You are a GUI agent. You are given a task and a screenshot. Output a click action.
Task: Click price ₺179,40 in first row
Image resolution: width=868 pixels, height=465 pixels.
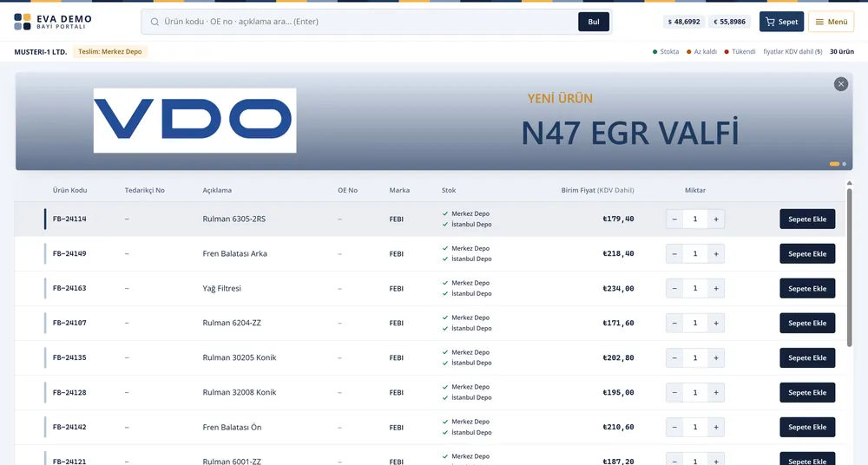click(x=618, y=219)
